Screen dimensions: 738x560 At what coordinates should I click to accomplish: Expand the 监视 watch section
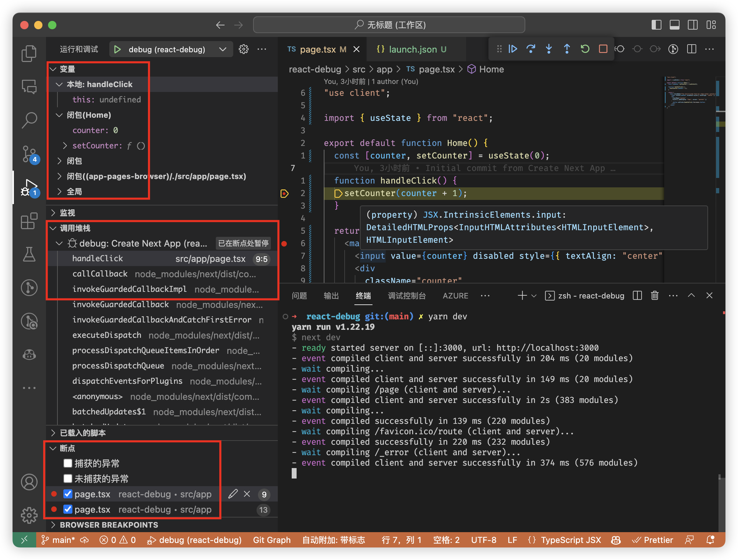click(67, 213)
